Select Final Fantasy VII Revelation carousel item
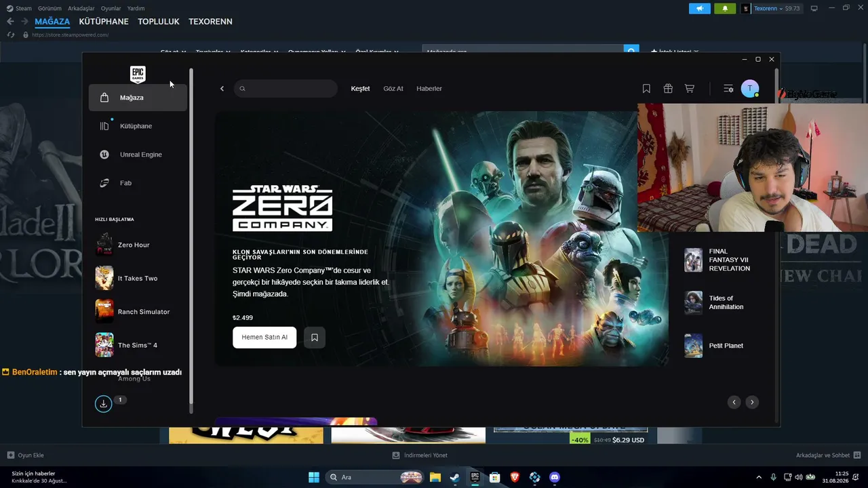Viewport: 868px width, 488px height. click(722, 260)
